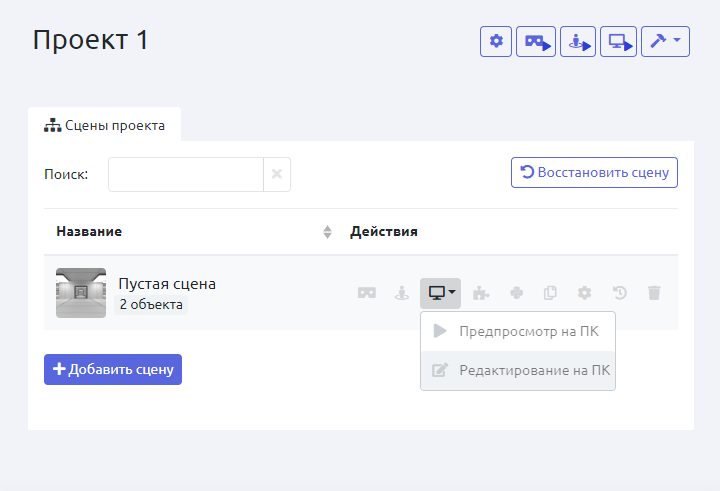
Task: Delete Пустая сцена with trash icon
Action: coord(654,293)
